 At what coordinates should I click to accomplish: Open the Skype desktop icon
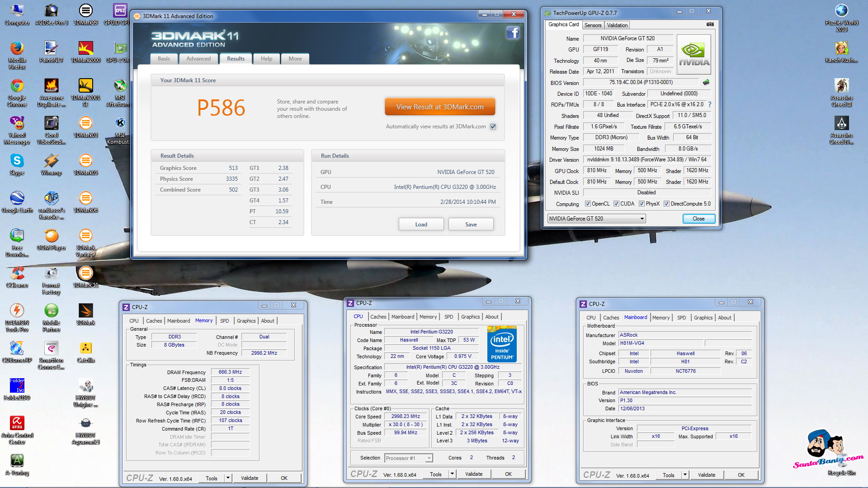point(17,164)
